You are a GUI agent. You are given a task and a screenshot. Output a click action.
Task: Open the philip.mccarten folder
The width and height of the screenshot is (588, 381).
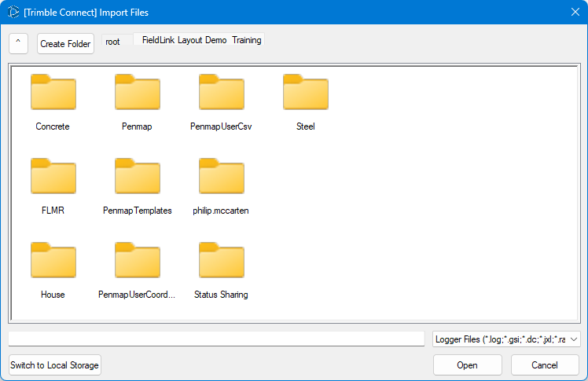(221, 177)
